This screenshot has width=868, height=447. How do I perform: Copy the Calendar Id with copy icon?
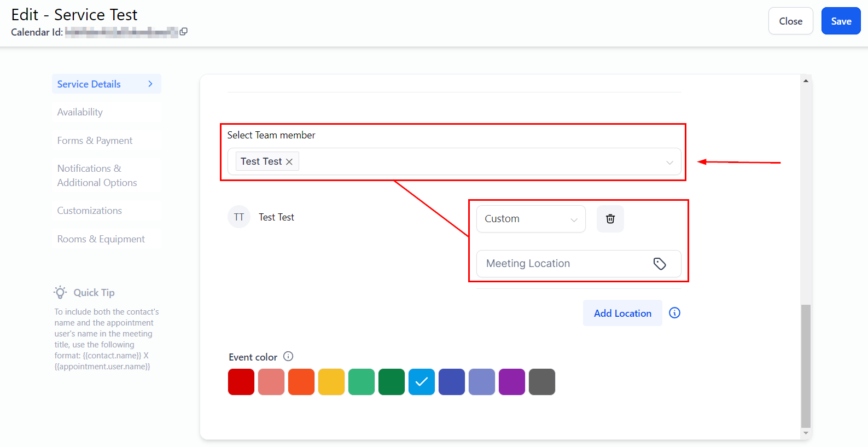tap(183, 32)
